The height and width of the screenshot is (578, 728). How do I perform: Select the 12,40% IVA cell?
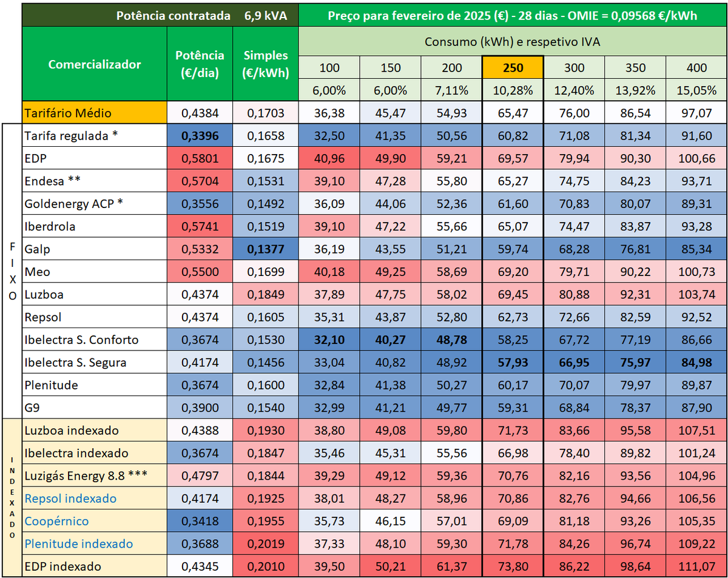575,90
